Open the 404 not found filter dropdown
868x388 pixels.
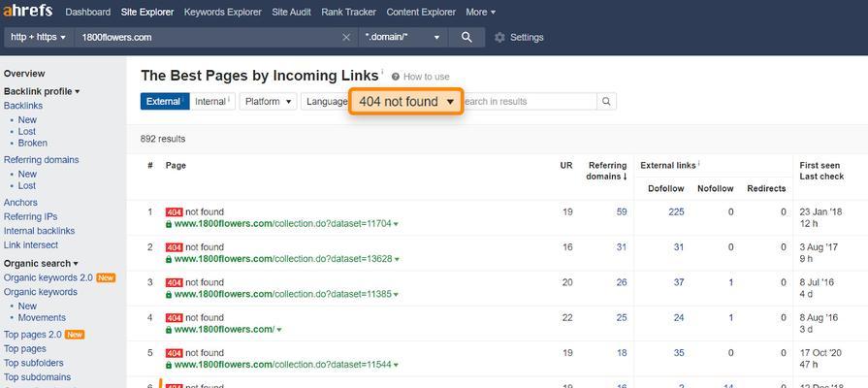coord(405,101)
